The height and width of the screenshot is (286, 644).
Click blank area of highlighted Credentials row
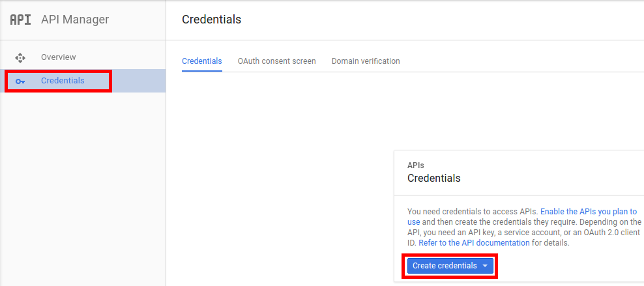pos(138,81)
